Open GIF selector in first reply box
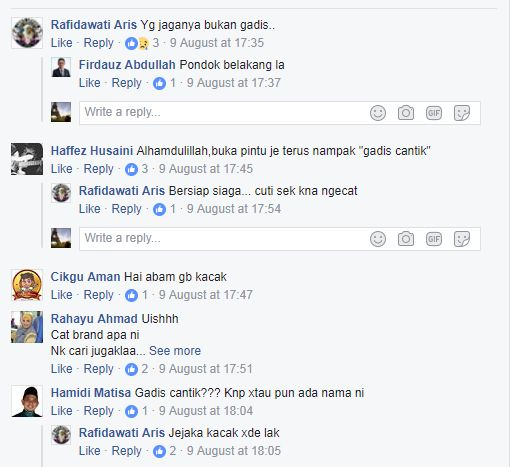This screenshot has width=510, height=467. coord(434,113)
